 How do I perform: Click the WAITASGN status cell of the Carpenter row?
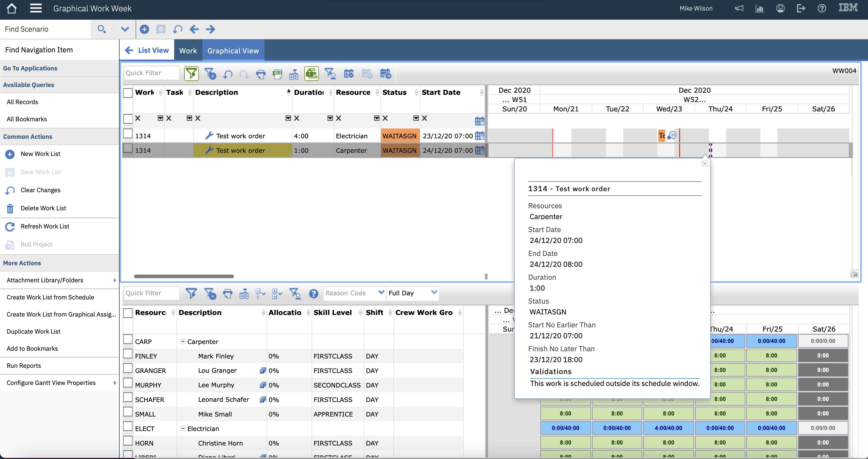[399, 150]
